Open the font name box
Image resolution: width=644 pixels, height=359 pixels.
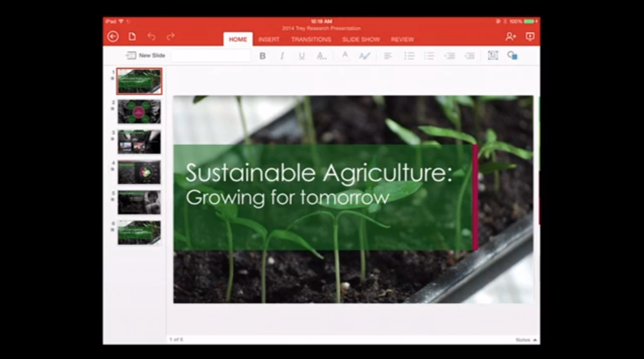[x=211, y=56]
